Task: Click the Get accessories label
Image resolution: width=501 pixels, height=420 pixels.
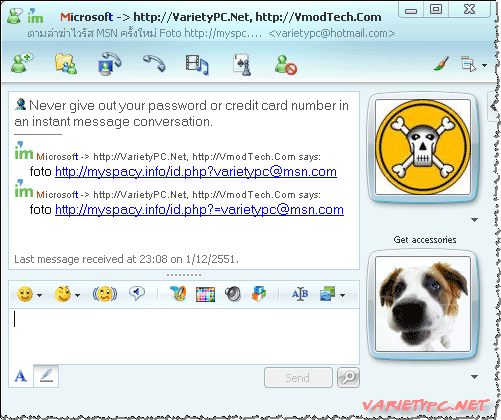Action: coord(425,240)
